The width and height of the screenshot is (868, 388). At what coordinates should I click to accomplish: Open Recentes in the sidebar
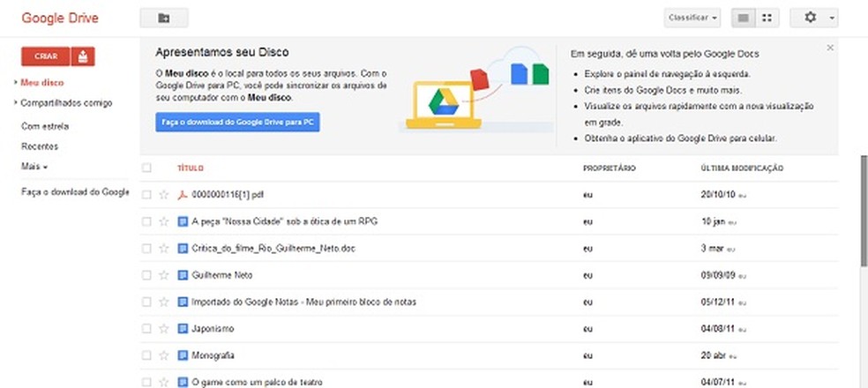[40, 146]
